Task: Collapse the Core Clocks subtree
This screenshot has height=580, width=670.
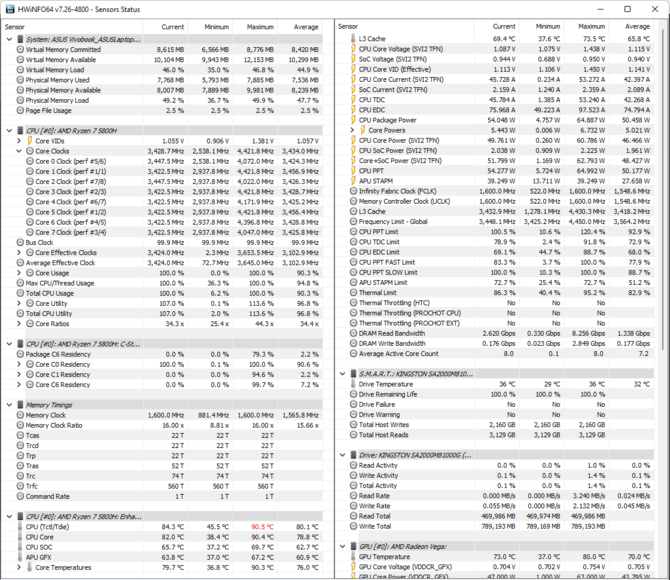Action: pyautogui.click(x=19, y=151)
